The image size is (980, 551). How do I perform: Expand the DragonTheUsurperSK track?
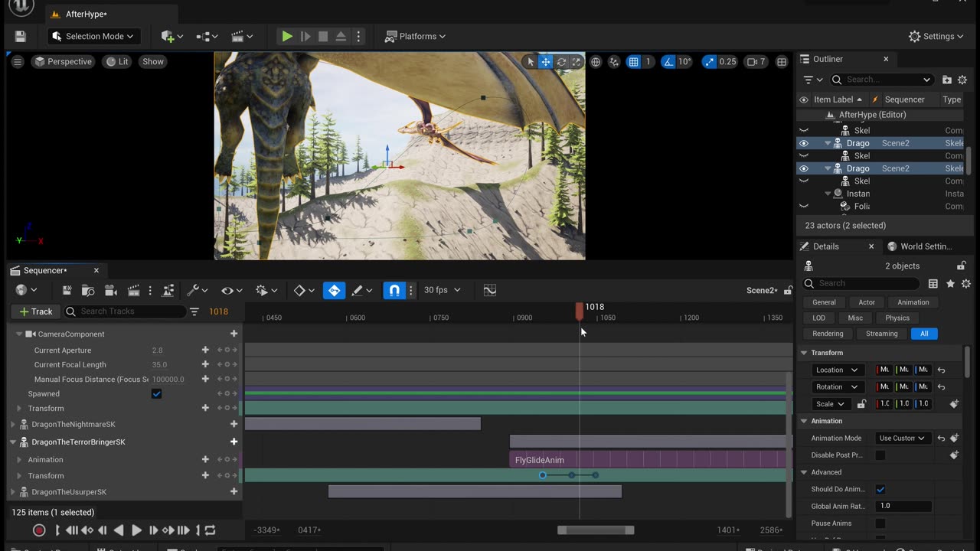point(13,492)
